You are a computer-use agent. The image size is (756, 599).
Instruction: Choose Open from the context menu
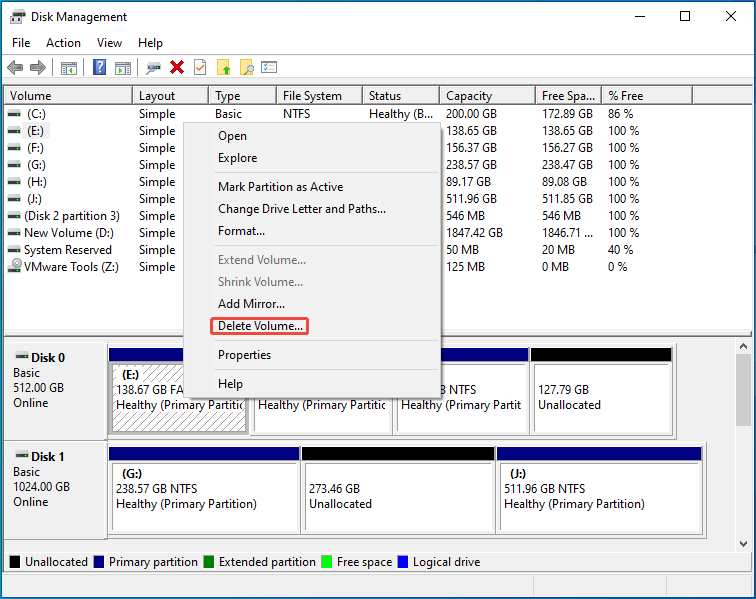click(312, 136)
